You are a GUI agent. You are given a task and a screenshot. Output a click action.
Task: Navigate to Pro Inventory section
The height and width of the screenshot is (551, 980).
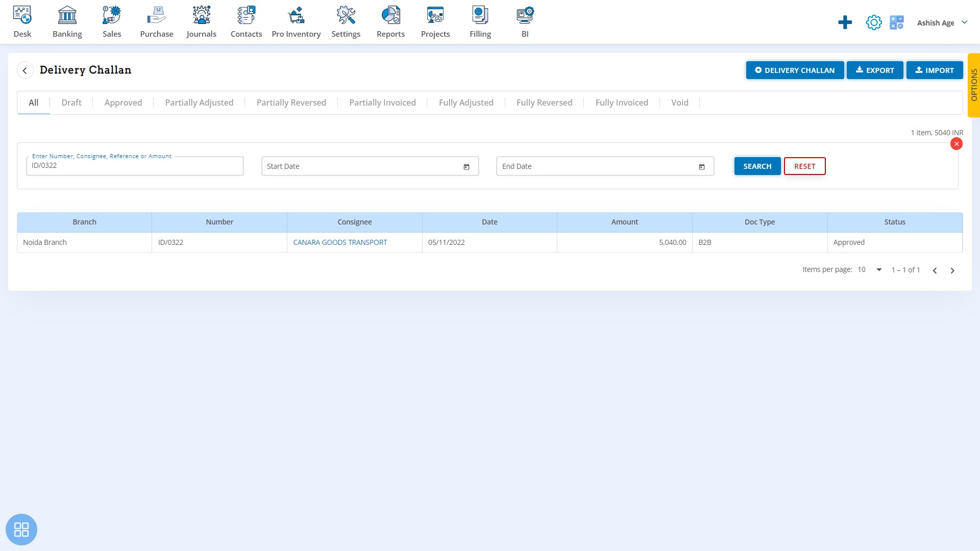tap(296, 21)
